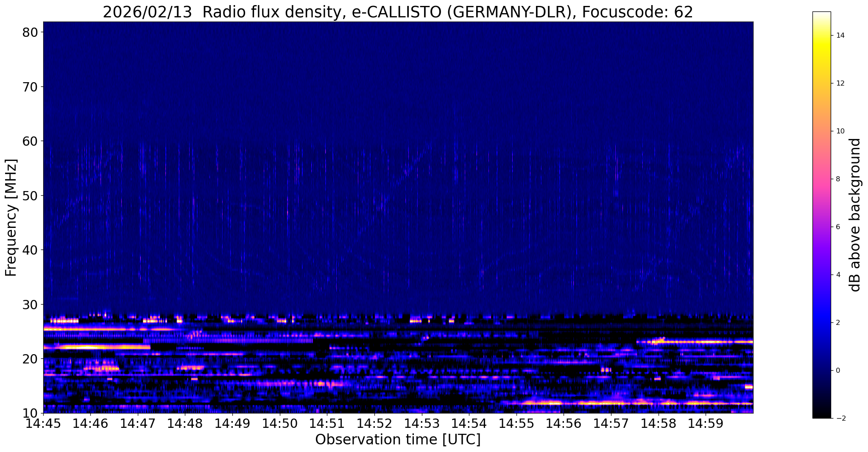Click the colorbar tick label 8
Viewport: 868px width, 452px height.
point(838,179)
